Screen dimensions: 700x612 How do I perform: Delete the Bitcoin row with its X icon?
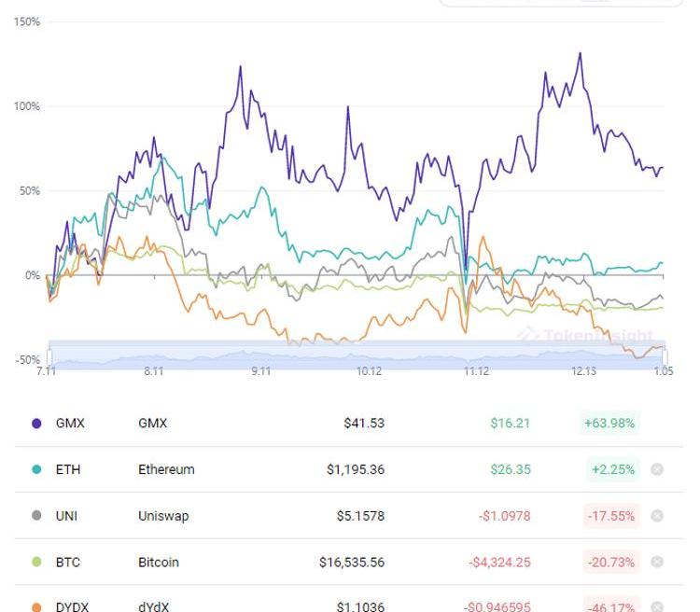coord(656,562)
